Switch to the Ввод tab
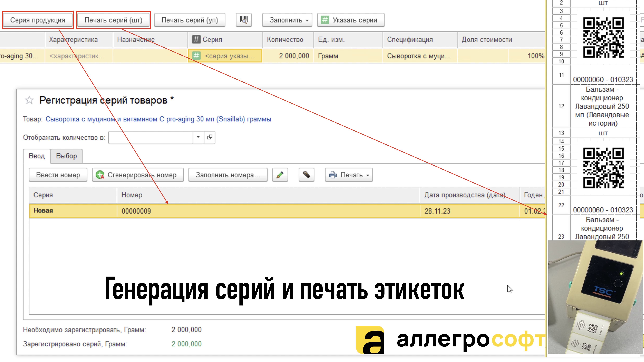Viewport: 644px width, 362px height. coord(37,156)
